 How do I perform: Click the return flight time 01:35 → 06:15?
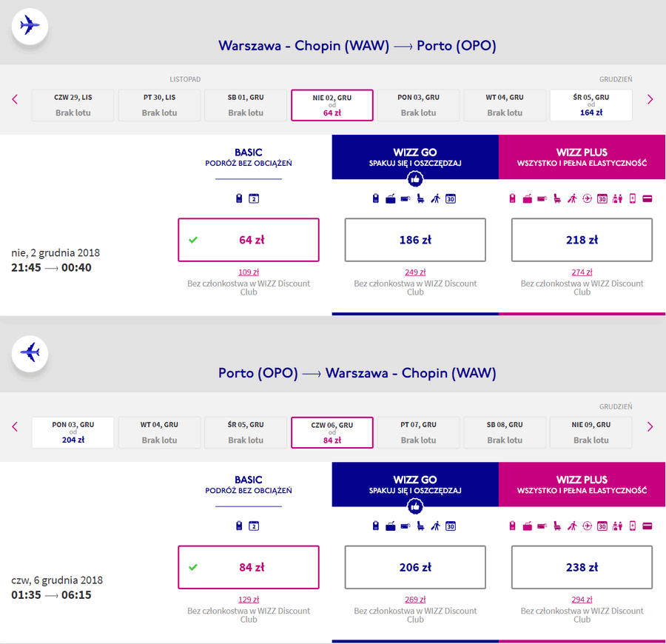pyautogui.click(x=51, y=594)
